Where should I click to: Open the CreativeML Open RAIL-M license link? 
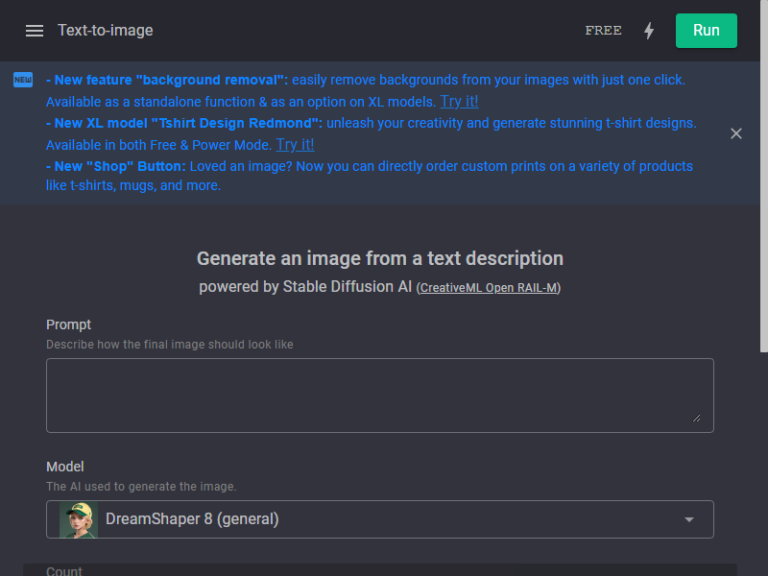(488, 288)
